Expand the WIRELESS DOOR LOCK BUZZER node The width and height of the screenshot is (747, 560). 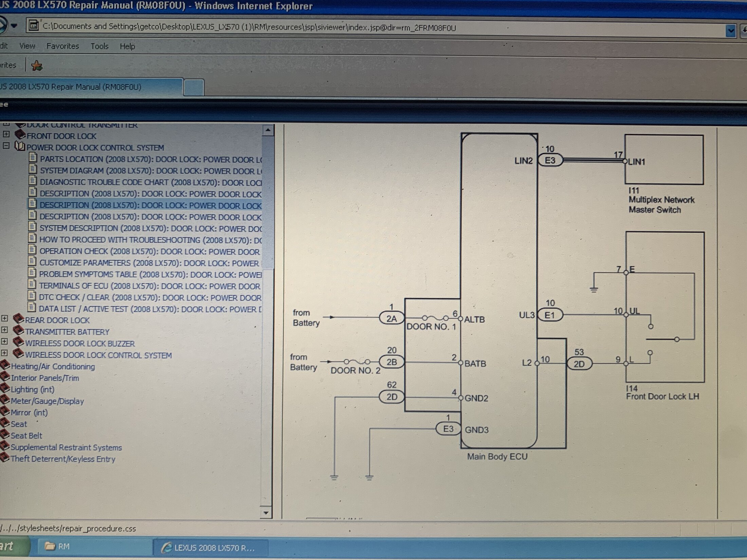4,341
